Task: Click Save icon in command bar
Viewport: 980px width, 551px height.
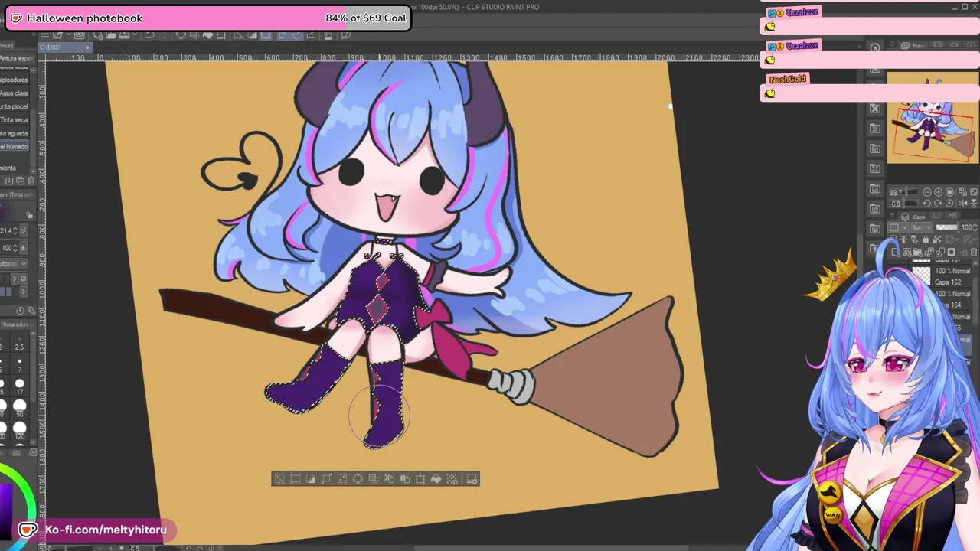Action: [125, 35]
